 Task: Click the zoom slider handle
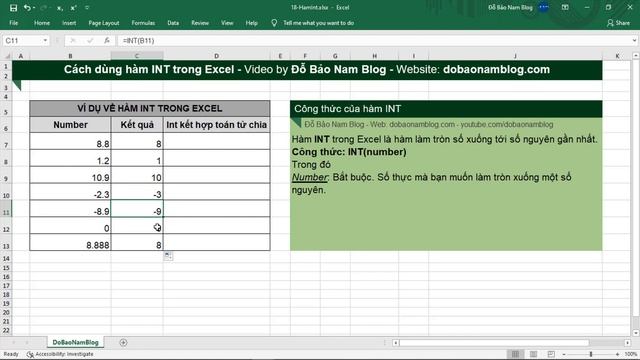point(591,354)
